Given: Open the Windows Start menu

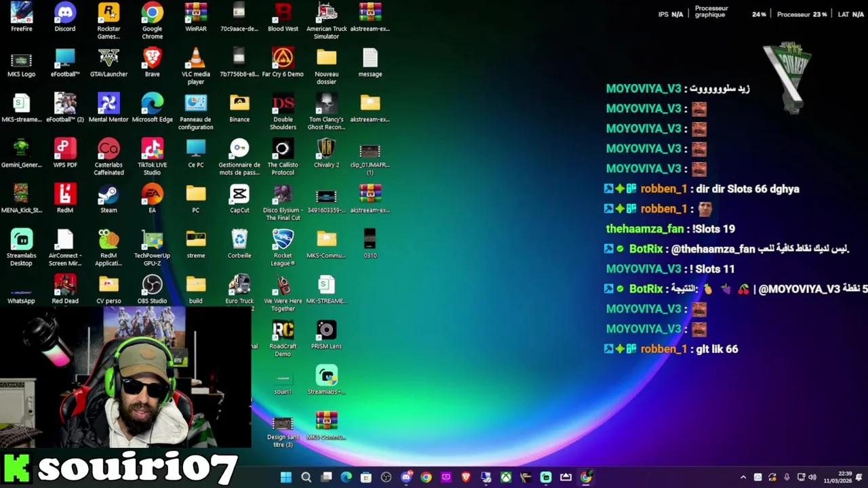Looking at the screenshot, I should (x=286, y=477).
